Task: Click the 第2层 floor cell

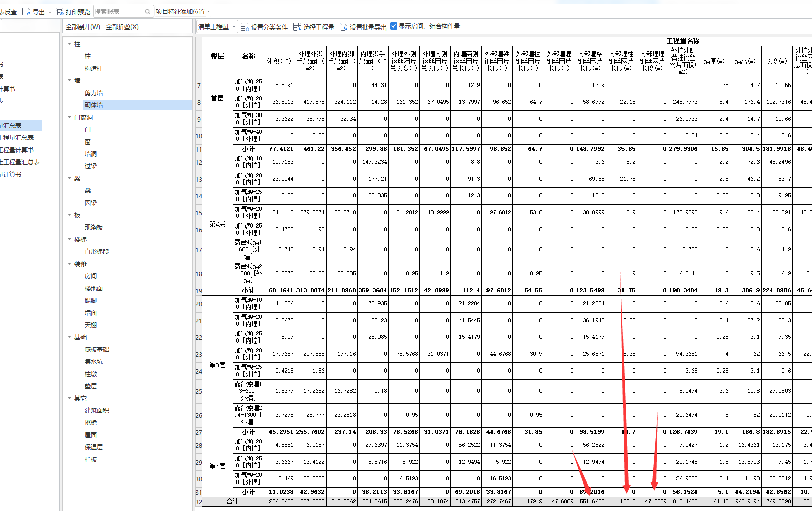Action: point(218,224)
